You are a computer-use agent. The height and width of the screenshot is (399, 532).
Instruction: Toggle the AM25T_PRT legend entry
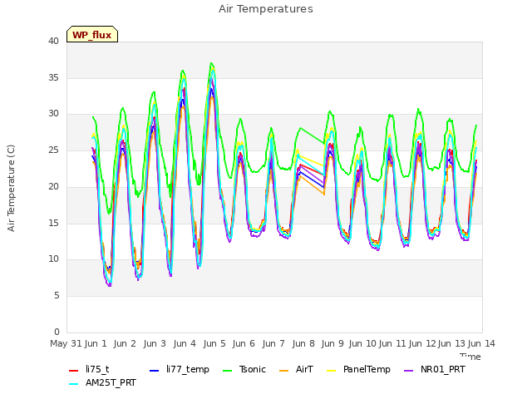[x=102, y=383]
